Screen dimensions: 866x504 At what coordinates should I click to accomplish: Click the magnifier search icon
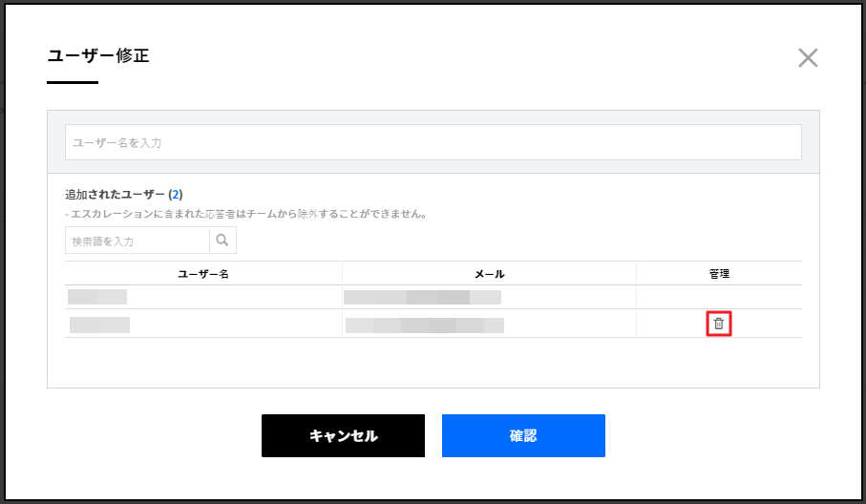point(222,241)
